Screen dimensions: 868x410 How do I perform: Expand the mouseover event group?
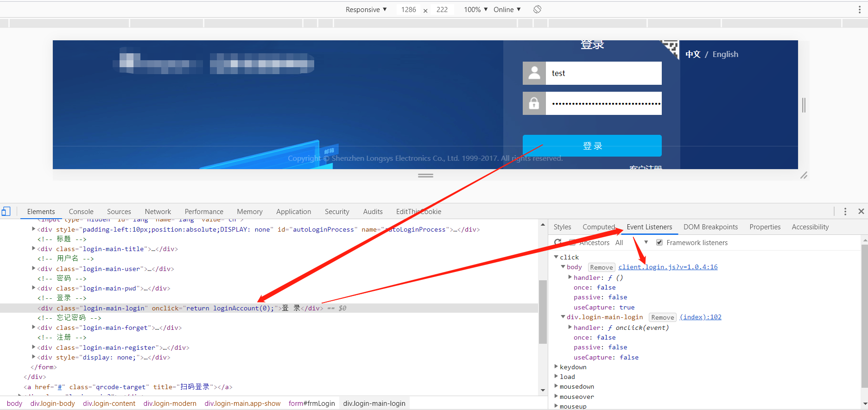point(556,396)
